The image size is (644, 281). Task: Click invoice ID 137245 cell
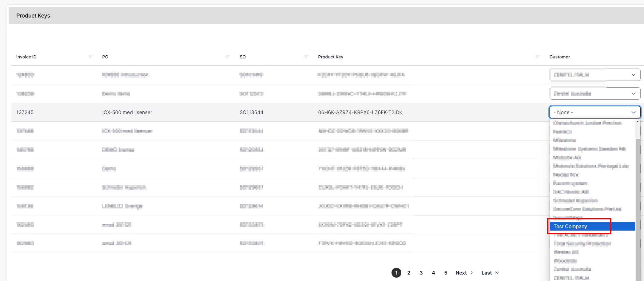(x=25, y=112)
